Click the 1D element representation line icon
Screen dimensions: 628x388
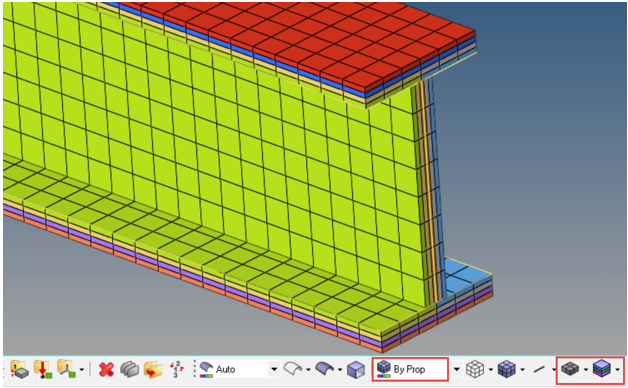(539, 369)
